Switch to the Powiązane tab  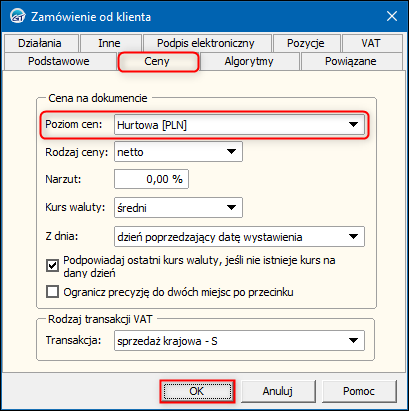click(x=351, y=61)
